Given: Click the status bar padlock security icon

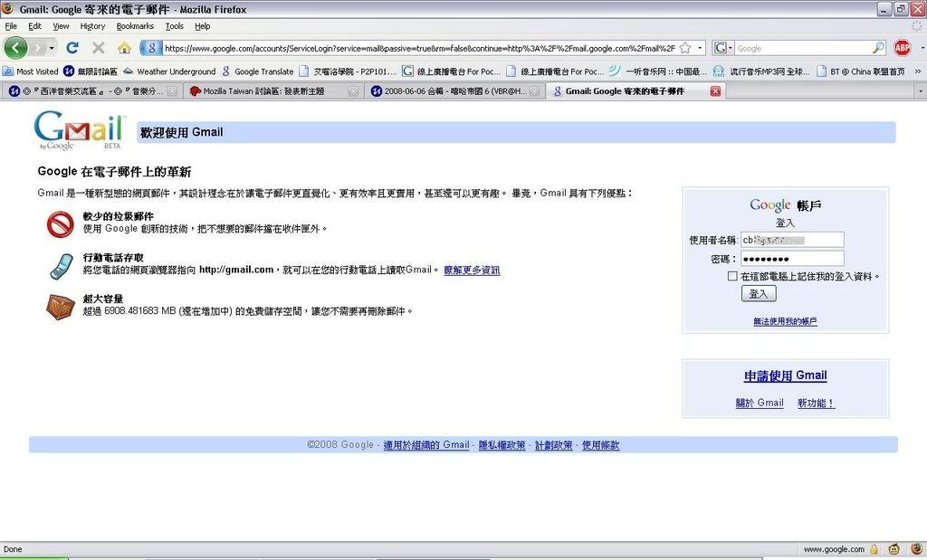Looking at the screenshot, I should point(874,549).
